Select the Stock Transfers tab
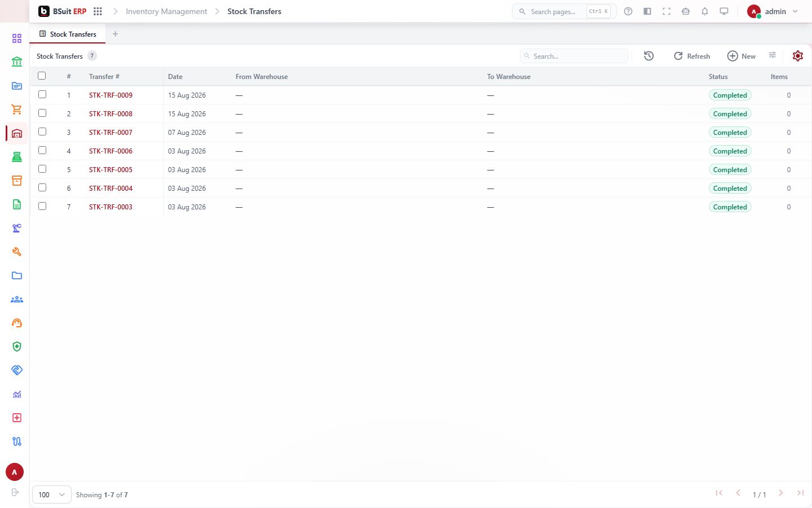 click(68, 34)
